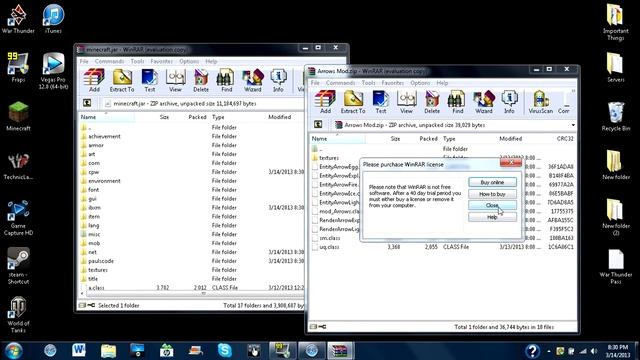Click Delete in the minecraft.jar window toolbar
Screen dimensions: 640x360
coord(201,80)
